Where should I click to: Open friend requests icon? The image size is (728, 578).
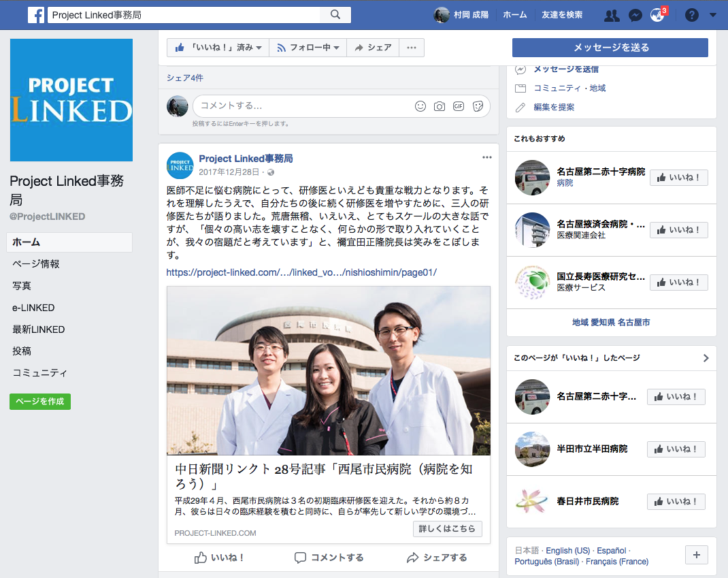(x=612, y=15)
